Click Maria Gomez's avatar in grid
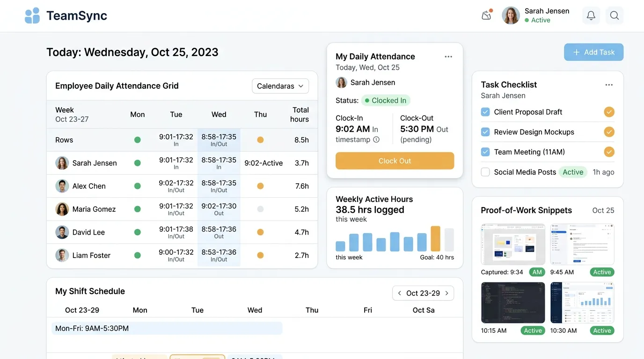The height and width of the screenshot is (359, 644). coord(62,209)
